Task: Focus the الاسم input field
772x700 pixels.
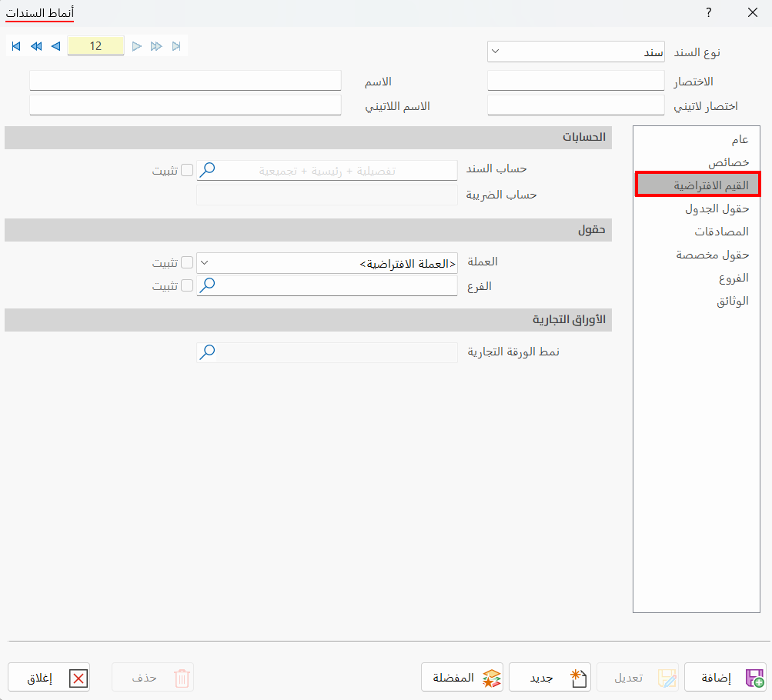Action: pyautogui.click(x=185, y=81)
